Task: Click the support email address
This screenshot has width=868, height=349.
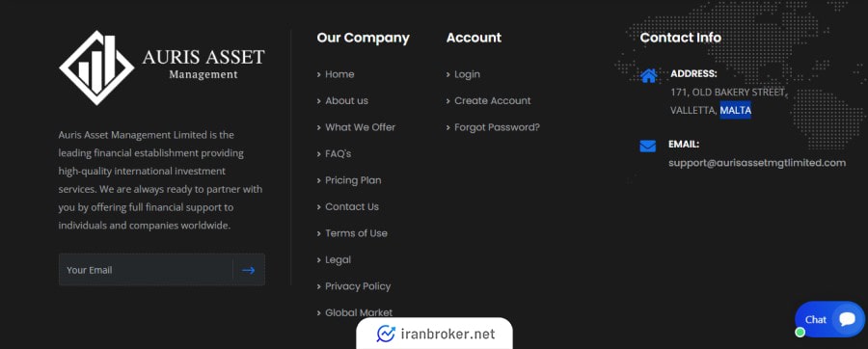Action: 757,163
